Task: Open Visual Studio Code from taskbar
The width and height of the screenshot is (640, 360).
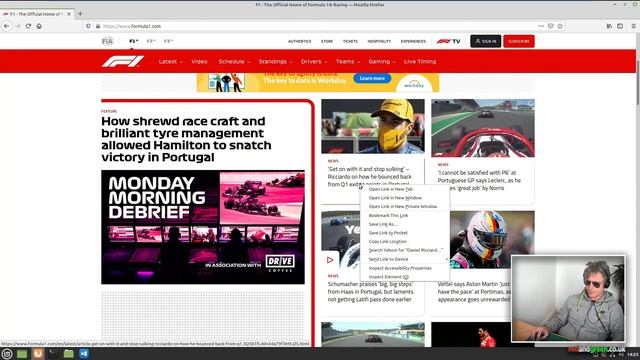Action: [x=84, y=353]
